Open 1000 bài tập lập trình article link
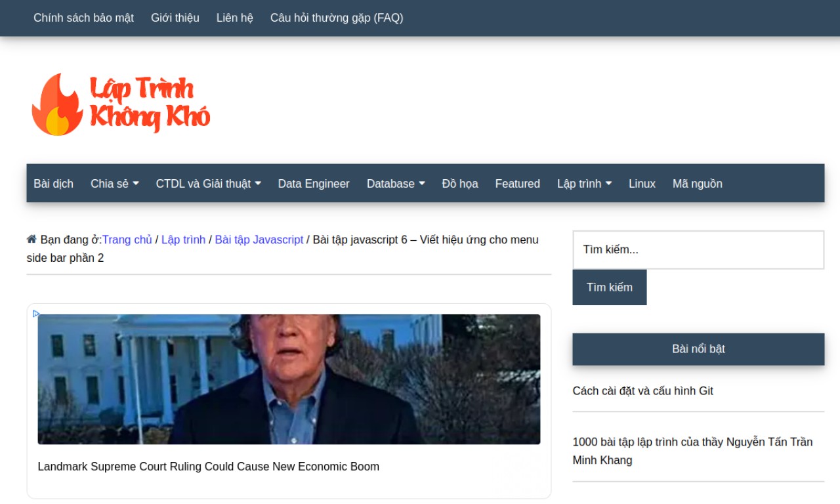 tap(693, 451)
